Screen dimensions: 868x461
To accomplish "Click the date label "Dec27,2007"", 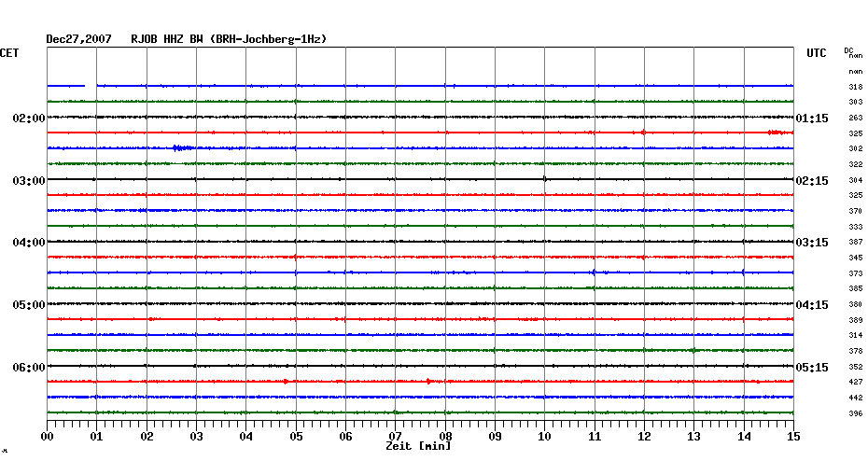I will pyautogui.click(x=78, y=39).
